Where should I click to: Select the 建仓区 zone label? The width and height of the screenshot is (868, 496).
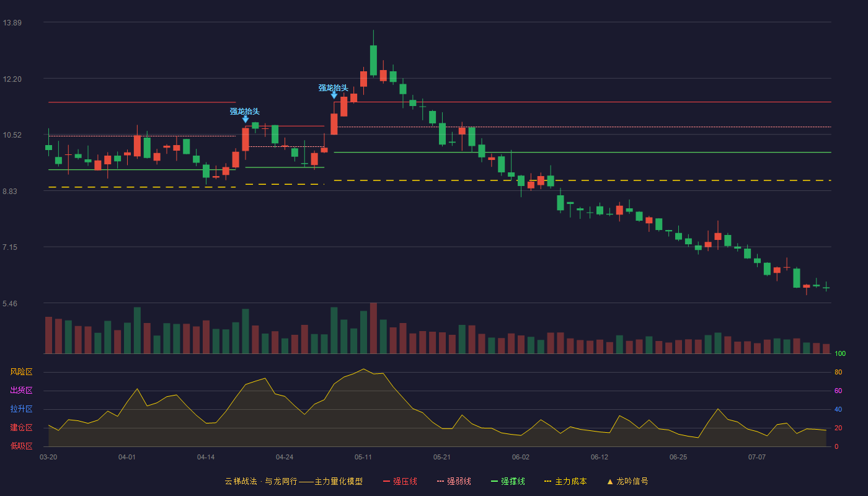[x=21, y=428]
